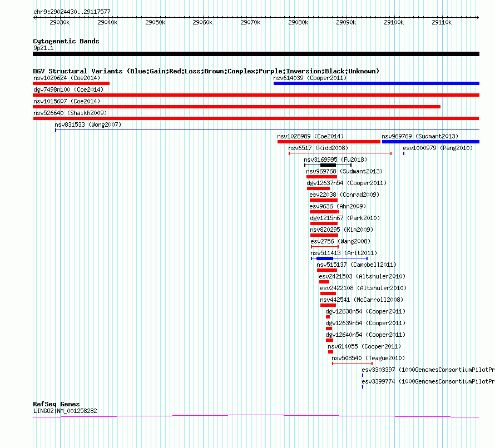The height and width of the screenshot is (448, 495).
Task: Open the nsv6517 (Kidd2008) variant label
Action: [318, 148]
